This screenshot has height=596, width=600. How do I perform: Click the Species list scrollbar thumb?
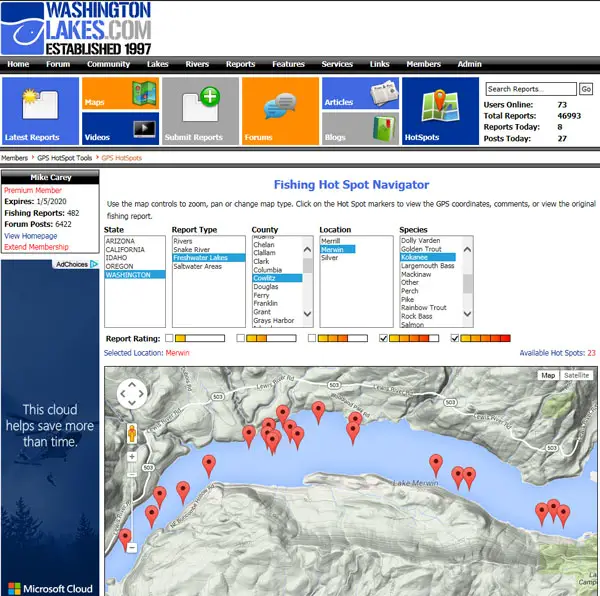click(468, 284)
